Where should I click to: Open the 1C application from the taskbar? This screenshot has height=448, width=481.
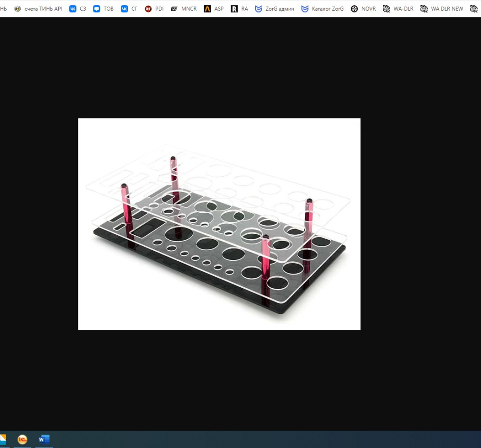(23, 439)
